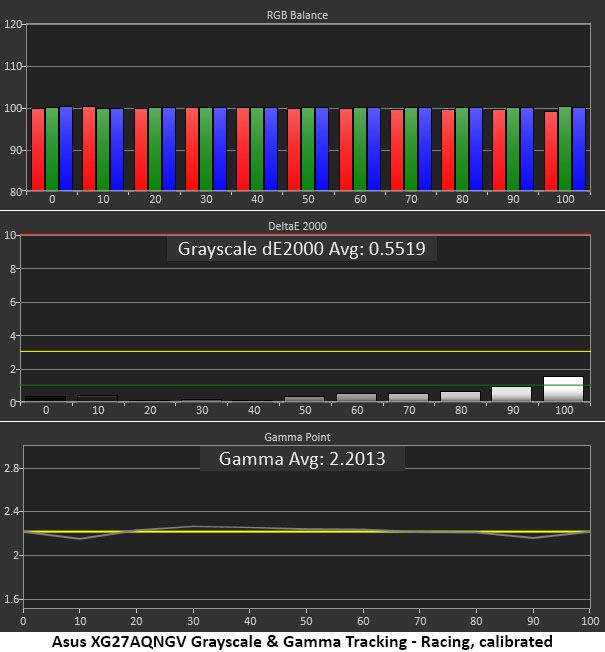Click the 100 x-axis label under RGB Balance
The height and width of the screenshot is (652, 605).
point(565,199)
